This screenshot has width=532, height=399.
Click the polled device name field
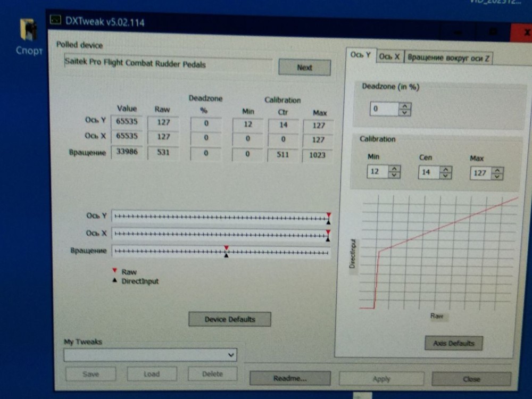pyautogui.click(x=168, y=63)
